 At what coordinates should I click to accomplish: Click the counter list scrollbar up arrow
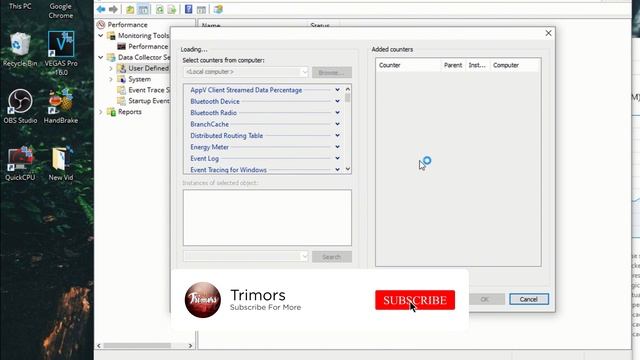coord(348,89)
